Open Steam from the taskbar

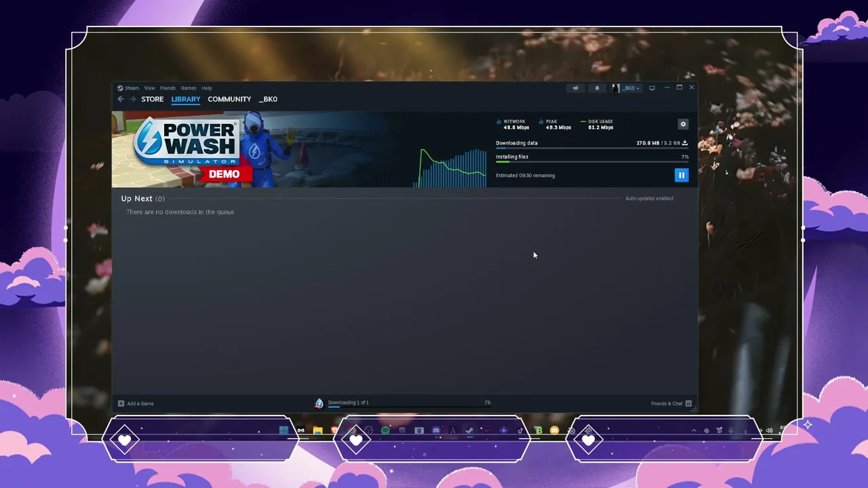click(469, 430)
